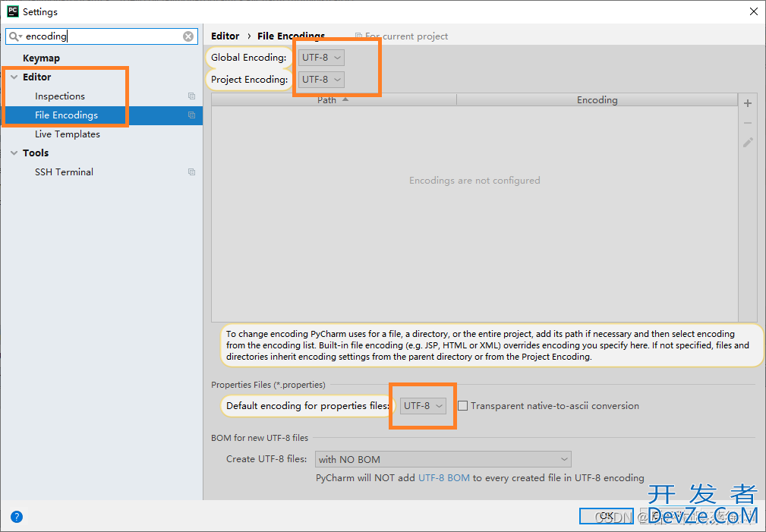Click project-level icon next to Inspections
Screen dimensions: 766x532
(x=191, y=96)
